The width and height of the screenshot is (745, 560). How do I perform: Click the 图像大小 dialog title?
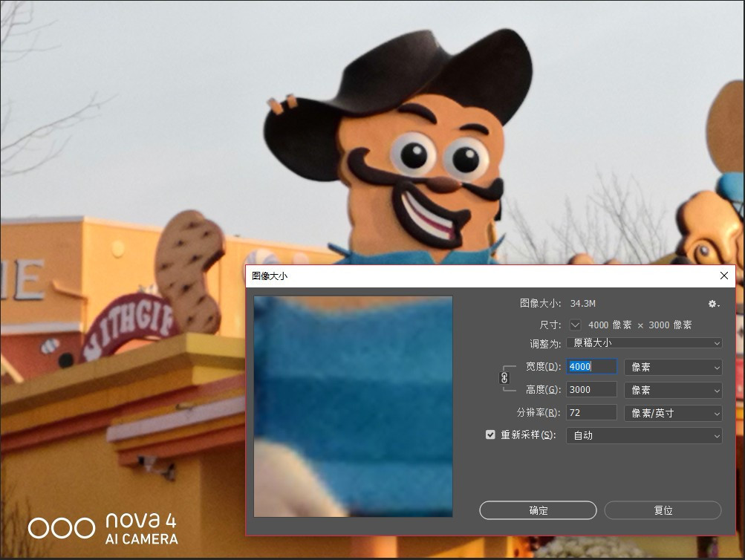(270, 276)
